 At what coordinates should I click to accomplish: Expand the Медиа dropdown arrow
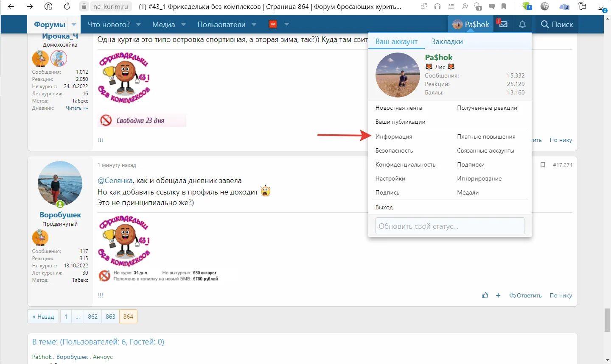(x=183, y=25)
